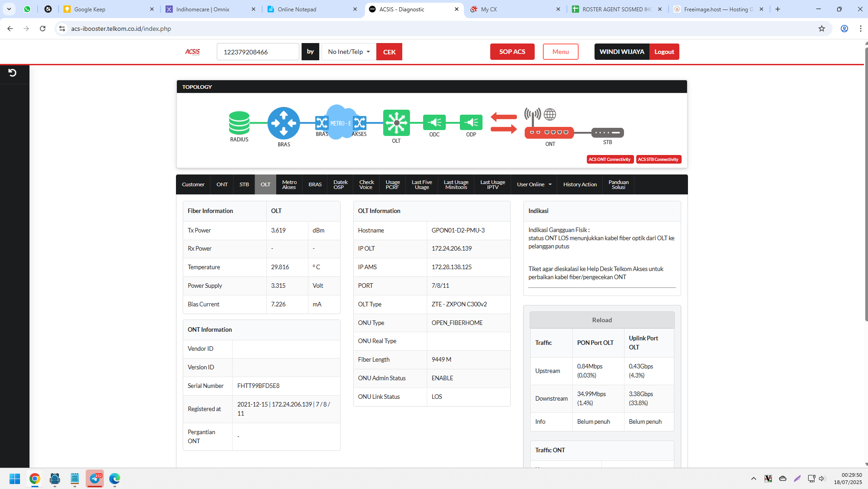Image resolution: width=868 pixels, height=489 pixels.
Task: Click the ACS STB Connectivity button
Action: (x=658, y=160)
